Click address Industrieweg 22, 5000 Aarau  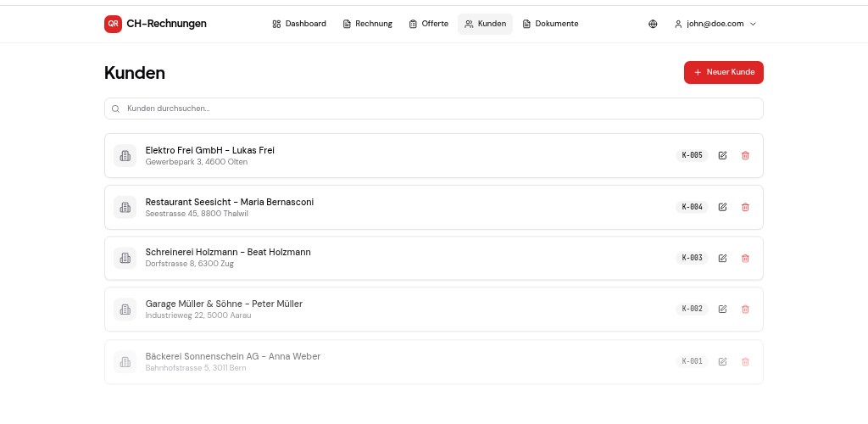point(198,315)
